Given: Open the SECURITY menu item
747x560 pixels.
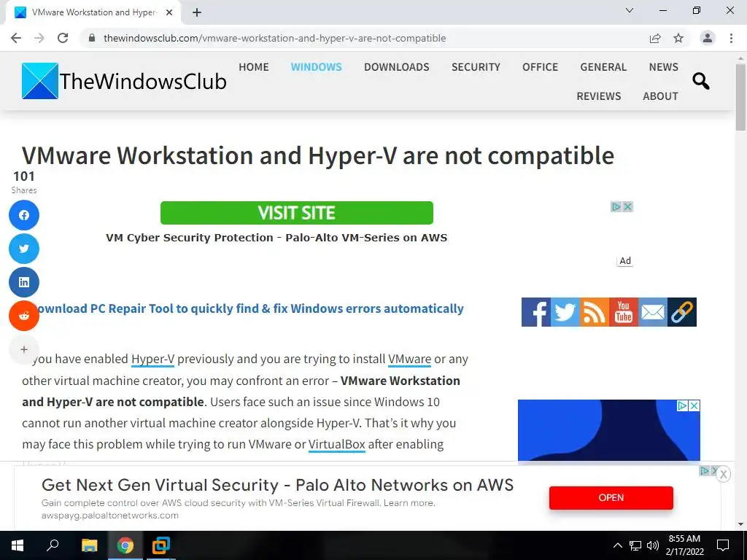Looking at the screenshot, I should pos(476,67).
